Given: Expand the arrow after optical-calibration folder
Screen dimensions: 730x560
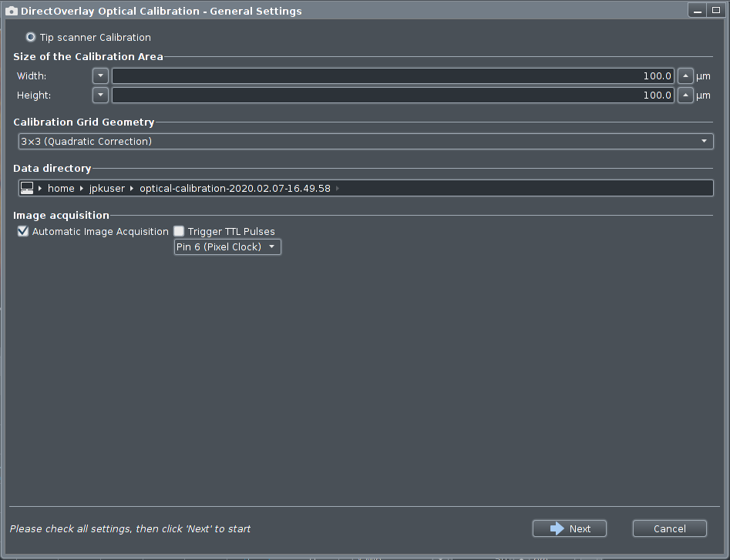Looking at the screenshot, I should pyautogui.click(x=338, y=189).
